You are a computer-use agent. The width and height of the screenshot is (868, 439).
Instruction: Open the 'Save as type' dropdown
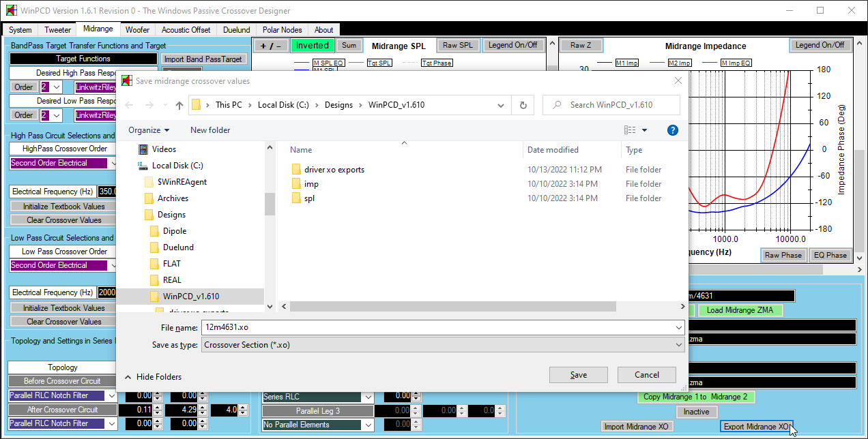pos(443,345)
